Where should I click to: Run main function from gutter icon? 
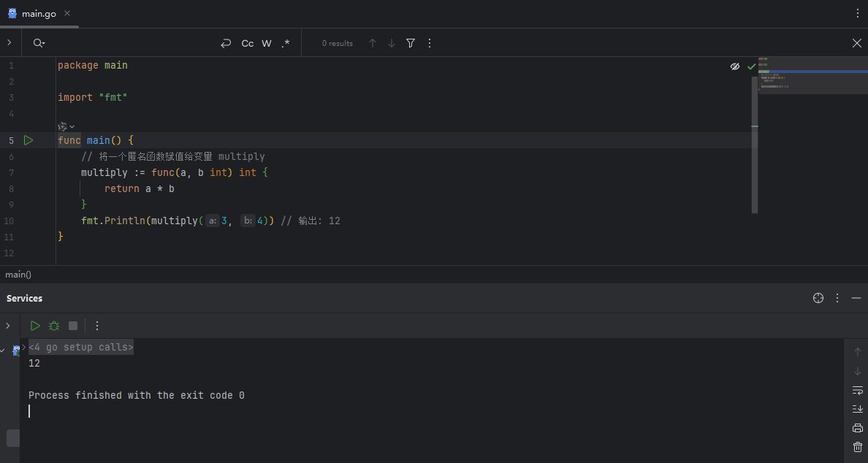(x=28, y=140)
